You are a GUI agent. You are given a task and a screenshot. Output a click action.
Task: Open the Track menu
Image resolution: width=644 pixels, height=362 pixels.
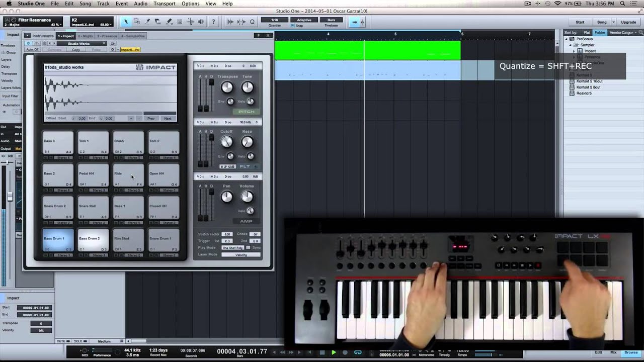(103, 4)
